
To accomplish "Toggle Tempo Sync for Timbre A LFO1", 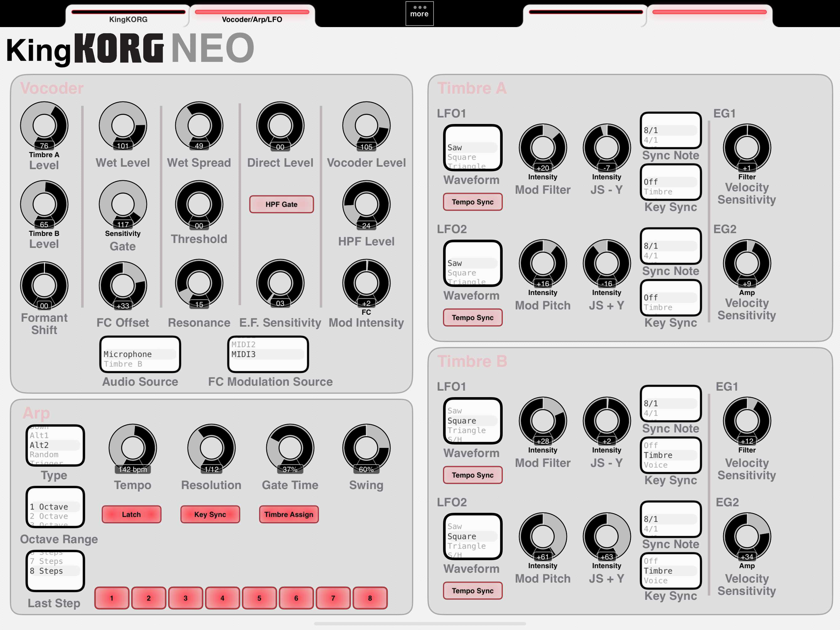I will coord(472,202).
